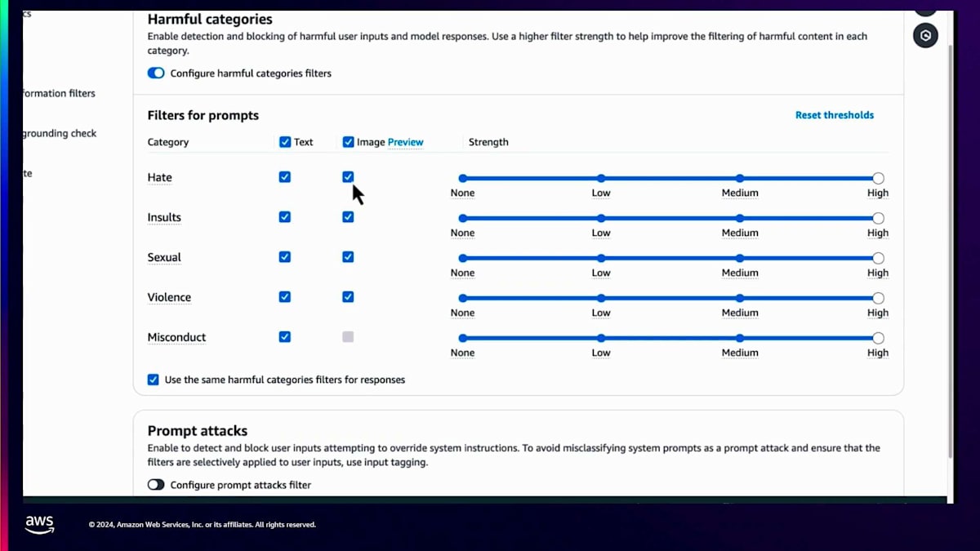Toggle Configure prompt attacks filter switch

(156, 485)
